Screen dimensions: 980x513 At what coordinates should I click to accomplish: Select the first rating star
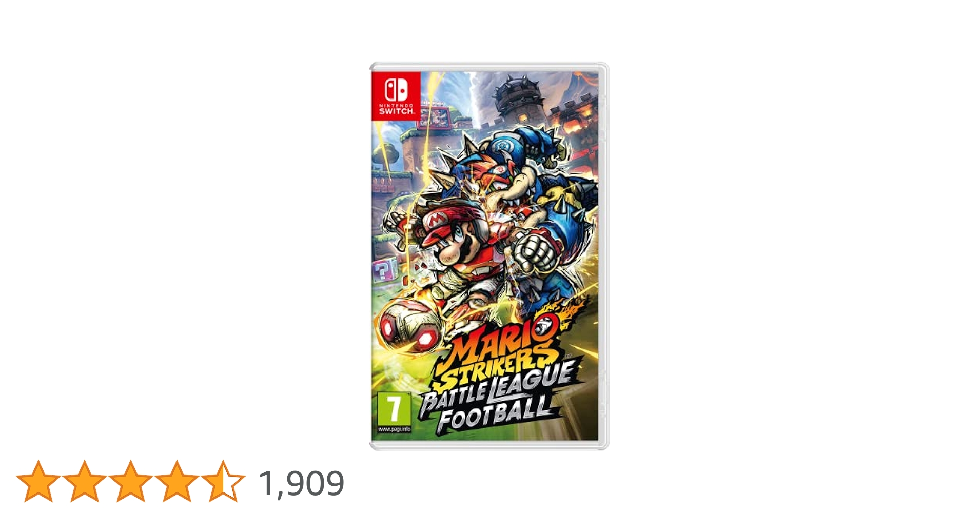pos(38,481)
